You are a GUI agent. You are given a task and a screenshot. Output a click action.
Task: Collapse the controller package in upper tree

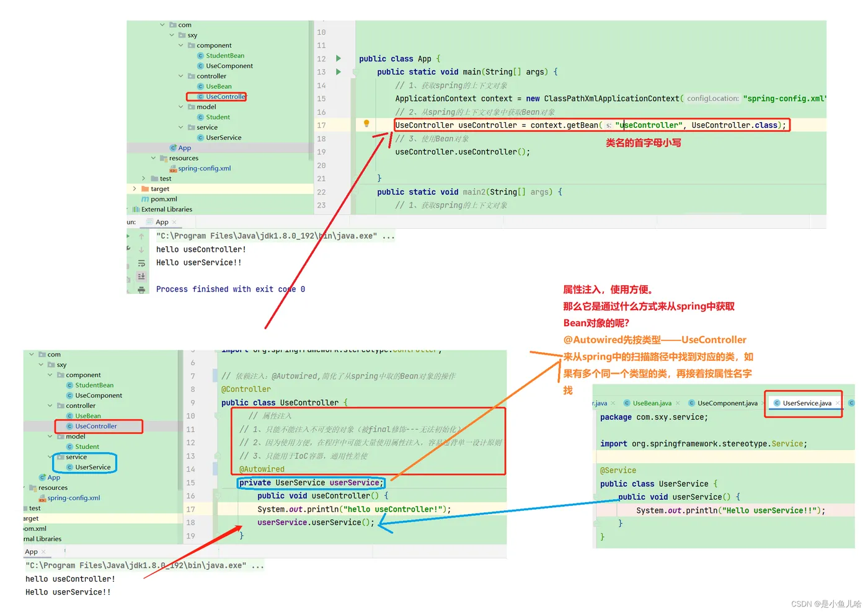(181, 76)
